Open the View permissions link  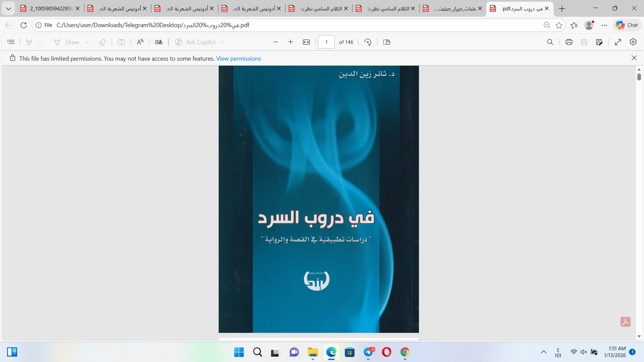[238, 59]
